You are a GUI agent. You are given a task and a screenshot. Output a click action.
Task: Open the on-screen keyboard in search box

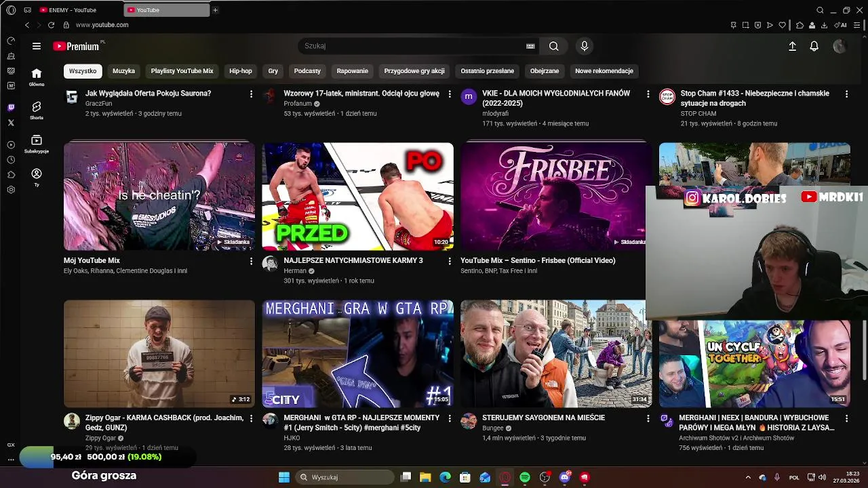pyautogui.click(x=530, y=46)
